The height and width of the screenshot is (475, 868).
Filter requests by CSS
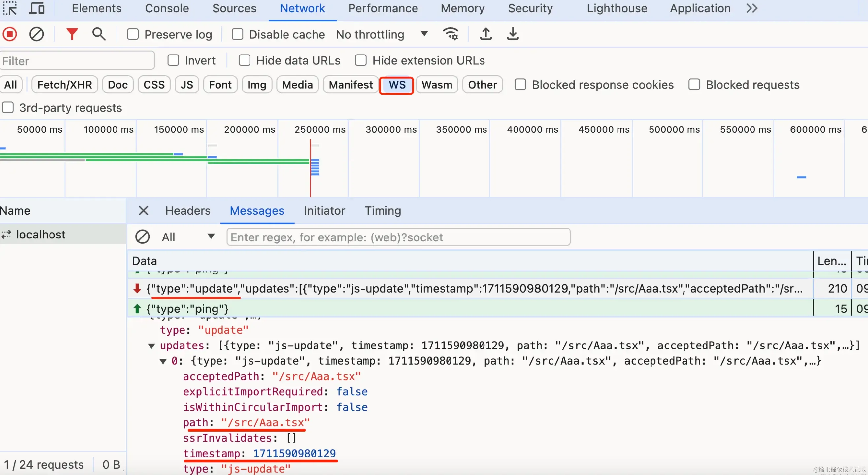154,84
